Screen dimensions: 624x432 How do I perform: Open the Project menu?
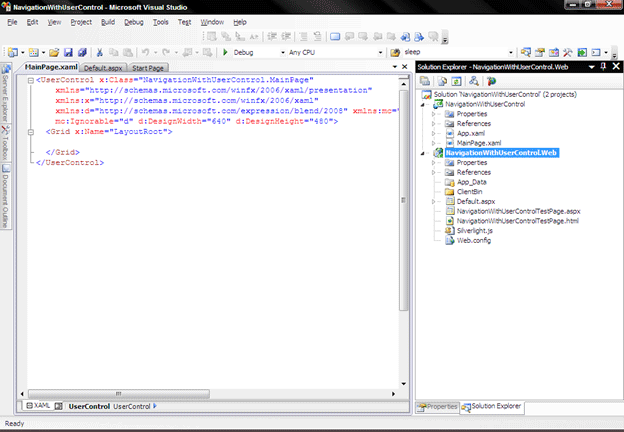click(81, 22)
